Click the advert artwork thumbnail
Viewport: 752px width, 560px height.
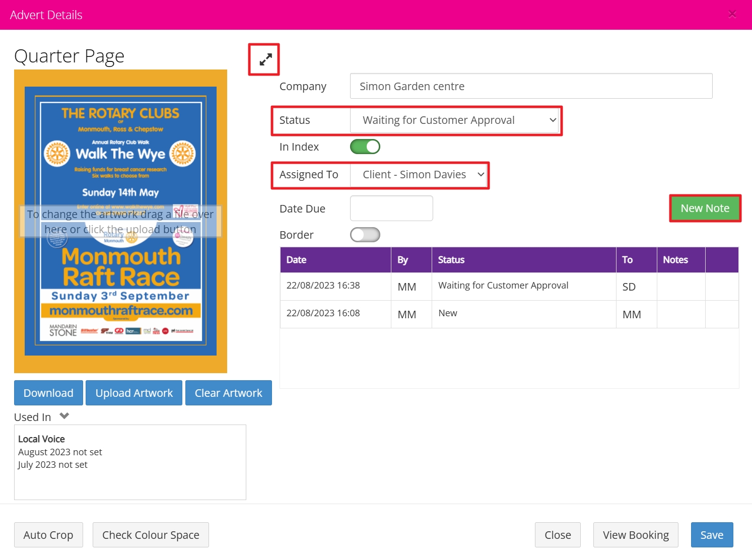point(120,221)
